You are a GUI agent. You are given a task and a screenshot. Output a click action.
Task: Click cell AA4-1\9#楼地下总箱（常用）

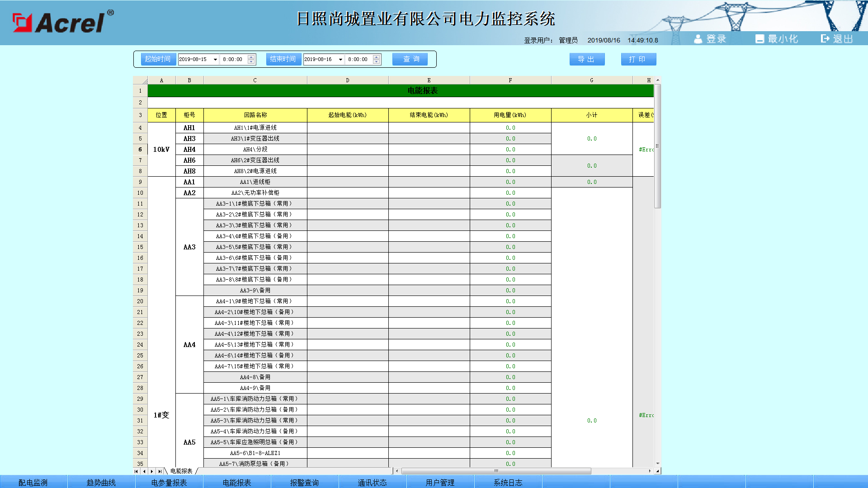tap(255, 301)
